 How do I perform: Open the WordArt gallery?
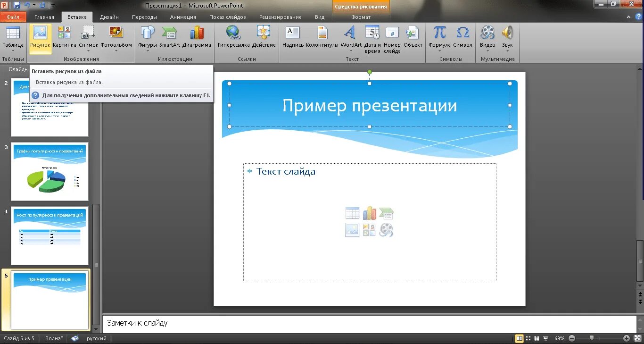[351, 39]
